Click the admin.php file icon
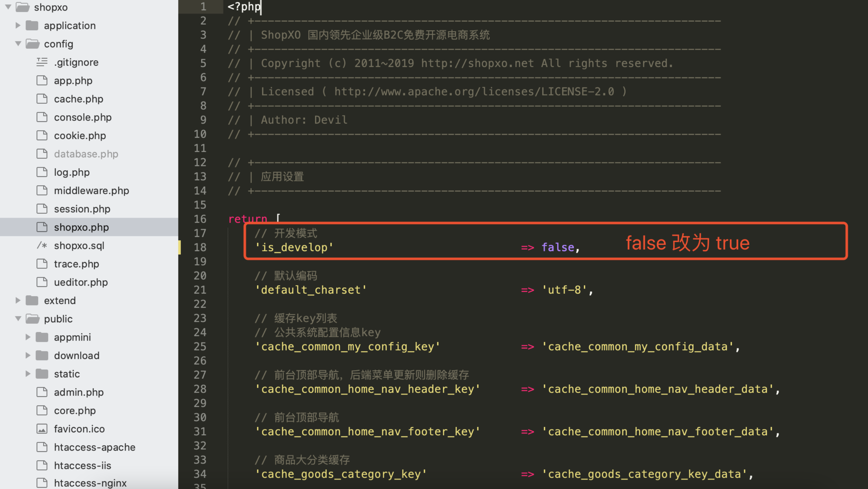 [x=42, y=392]
